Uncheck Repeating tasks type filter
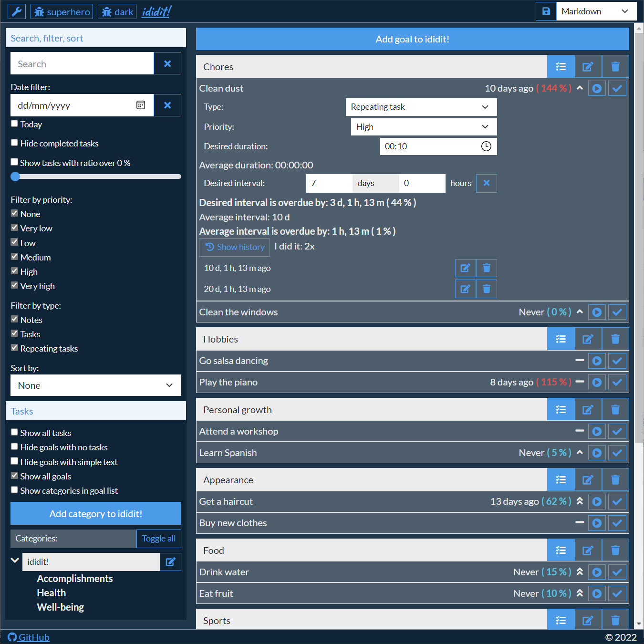 pyautogui.click(x=14, y=348)
